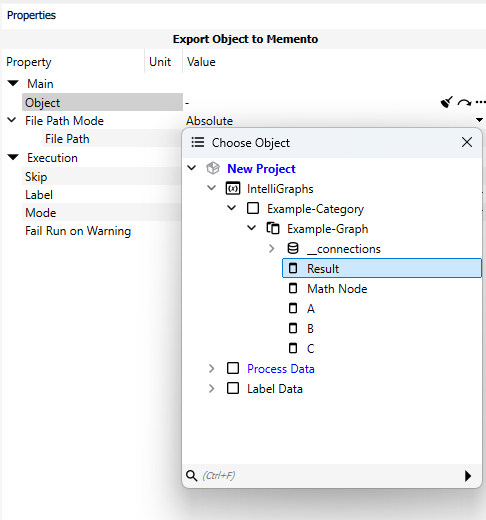This screenshot has height=520, width=486.
Task: Click the IntelliGraphs variable icon
Action: point(233,188)
